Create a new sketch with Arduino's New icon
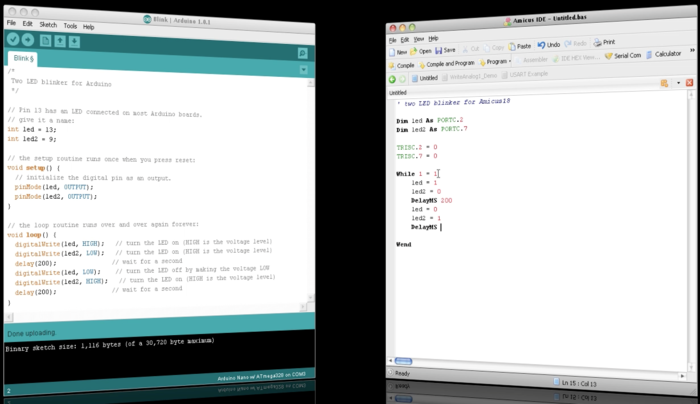The height and width of the screenshot is (404, 700). (x=45, y=41)
